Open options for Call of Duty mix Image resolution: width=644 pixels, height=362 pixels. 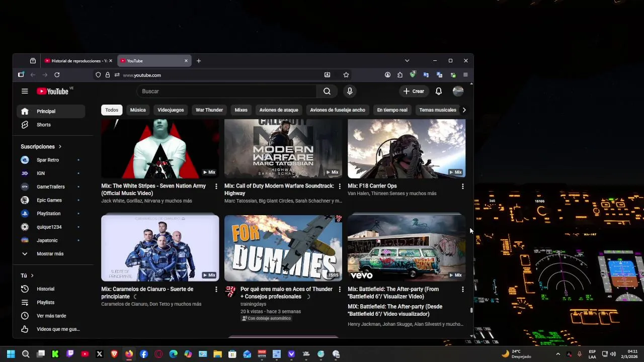point(340,187)
